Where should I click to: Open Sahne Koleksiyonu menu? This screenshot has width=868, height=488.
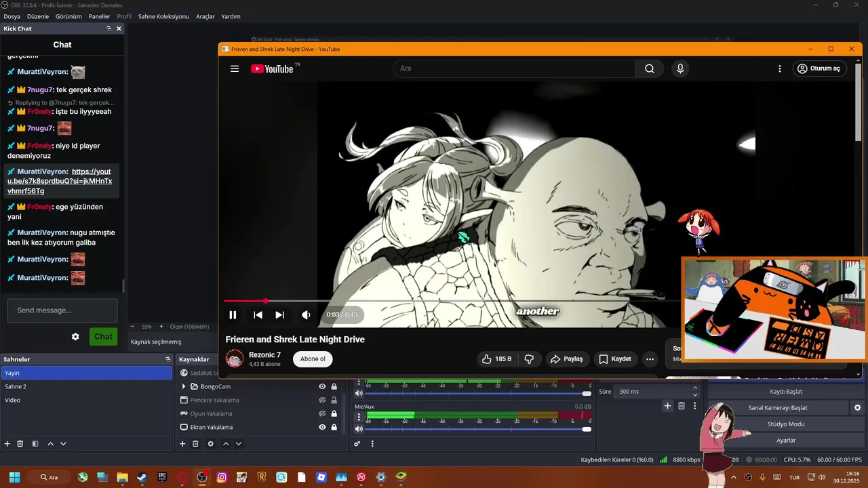(x=163, y=16)
